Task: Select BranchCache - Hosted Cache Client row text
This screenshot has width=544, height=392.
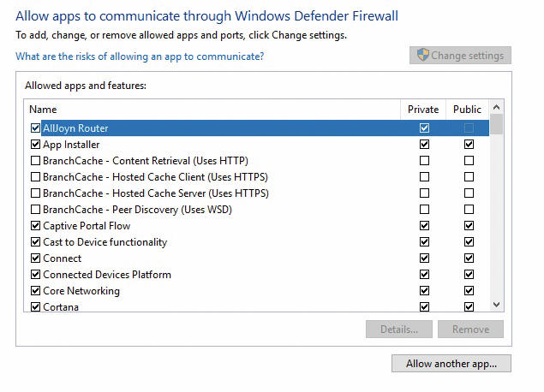Action: coord(155,177)
